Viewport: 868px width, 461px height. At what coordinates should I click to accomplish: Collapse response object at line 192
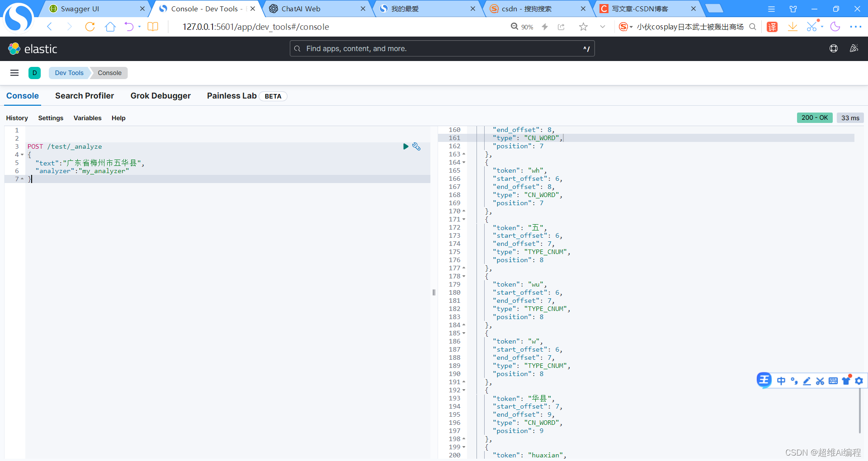(x=464, y=390)
